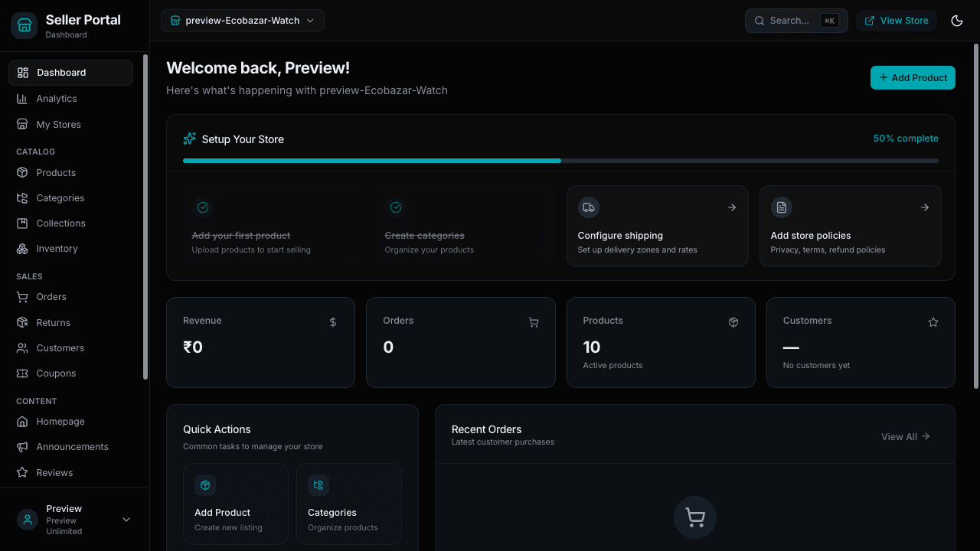Image resolution: width=980 pixels, height=551 pixels.
Task: Select the Categories quick action card
Action: pos(349,504)
